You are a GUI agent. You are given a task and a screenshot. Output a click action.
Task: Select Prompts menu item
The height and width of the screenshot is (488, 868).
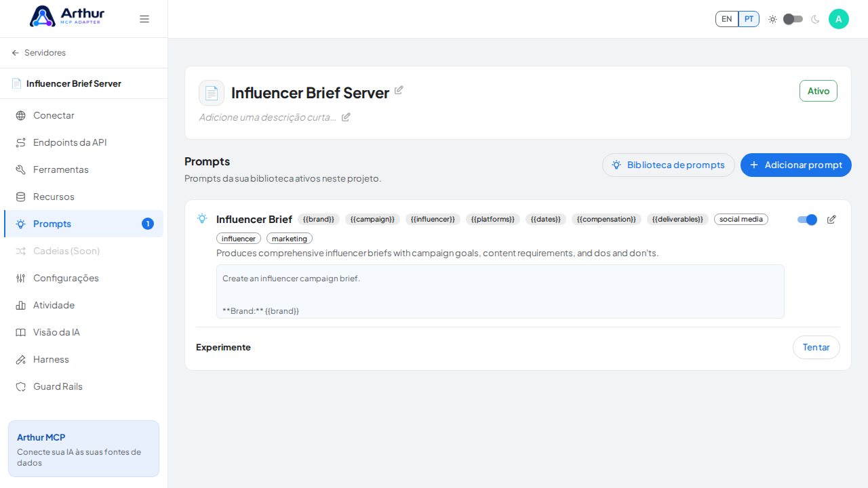[x=83, y=224]
